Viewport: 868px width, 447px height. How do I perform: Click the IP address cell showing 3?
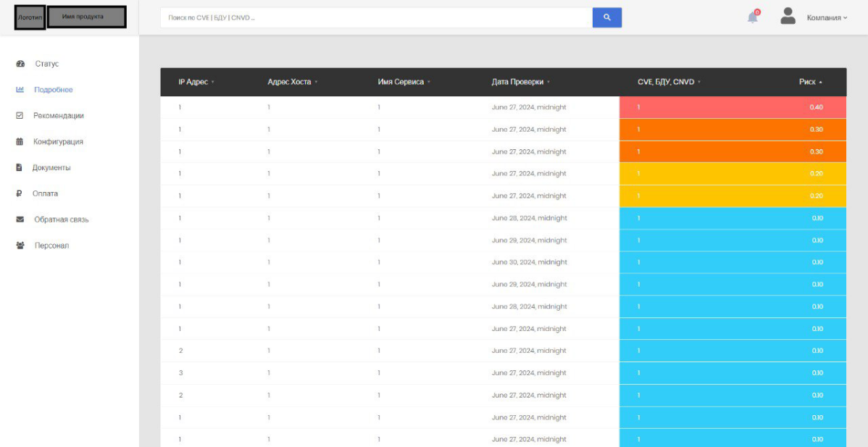180,373
